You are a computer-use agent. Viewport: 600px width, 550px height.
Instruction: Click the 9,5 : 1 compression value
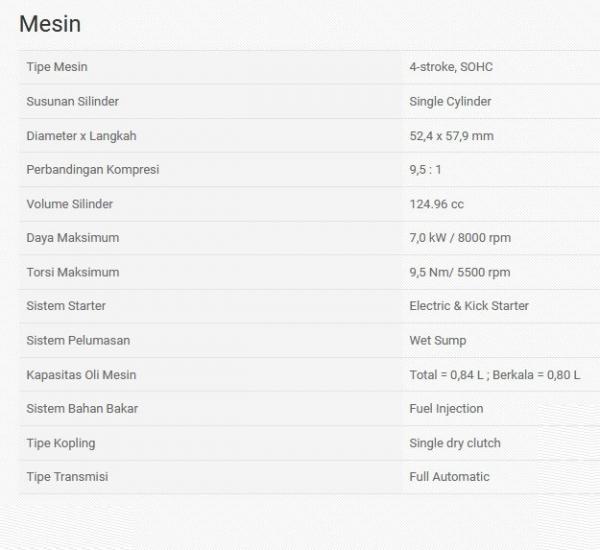424,170
